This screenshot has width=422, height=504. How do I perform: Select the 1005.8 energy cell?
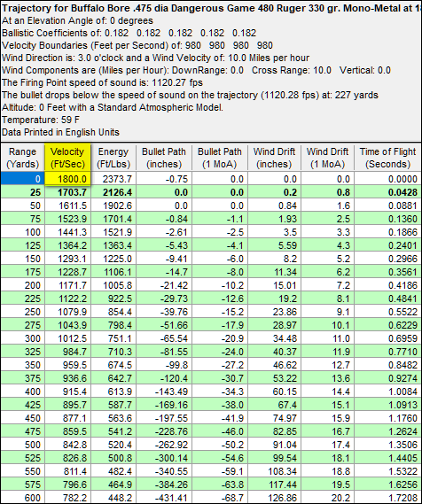113,285
